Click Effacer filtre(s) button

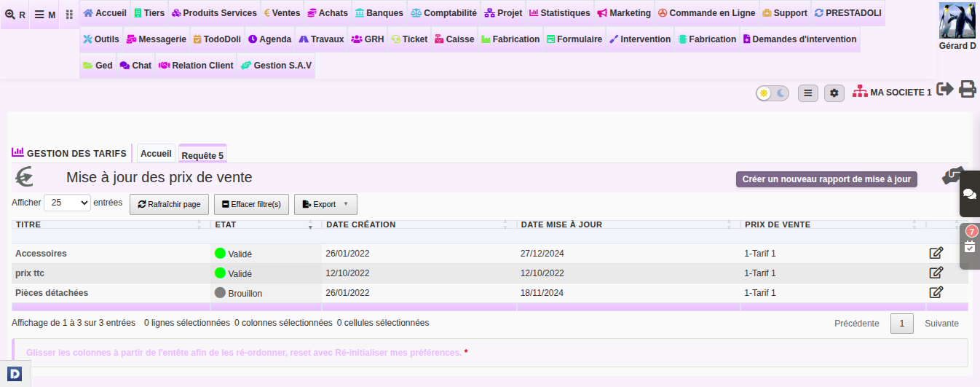tap(252, 204)
